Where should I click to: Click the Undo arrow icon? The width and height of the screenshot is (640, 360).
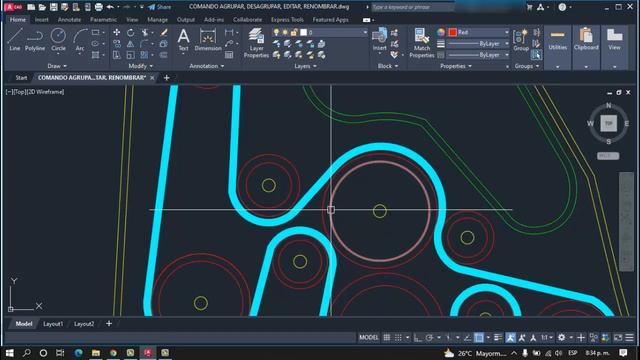click(110, 7)
